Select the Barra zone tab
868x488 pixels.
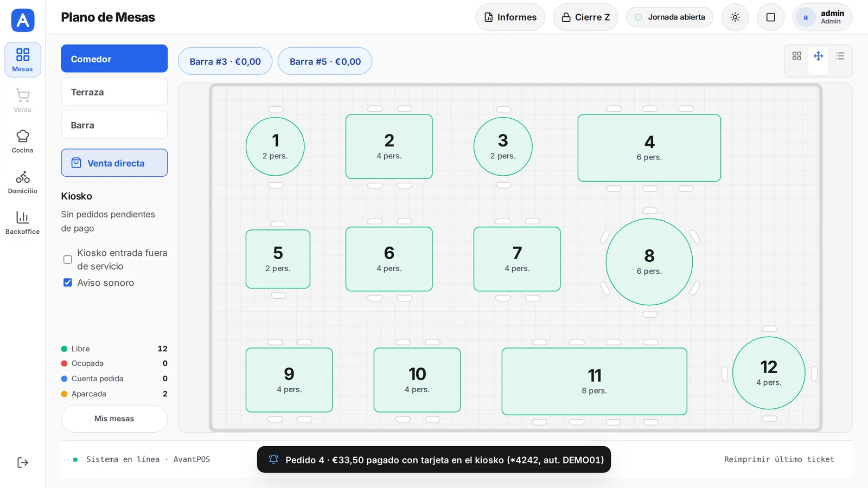click(x=114, y=125)
